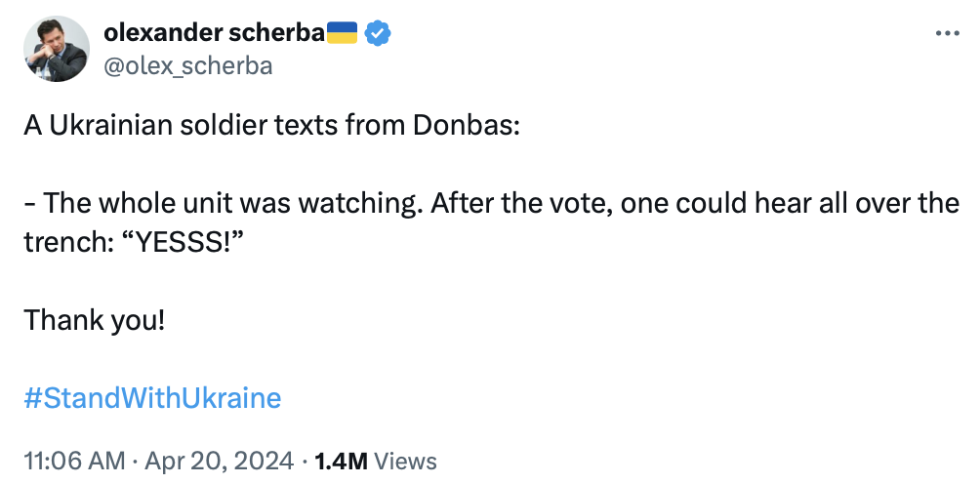The width and height of the screenshot is (980, 484).
Task: Open the @olex_scherba handle link
Action: tap(187, 64)
